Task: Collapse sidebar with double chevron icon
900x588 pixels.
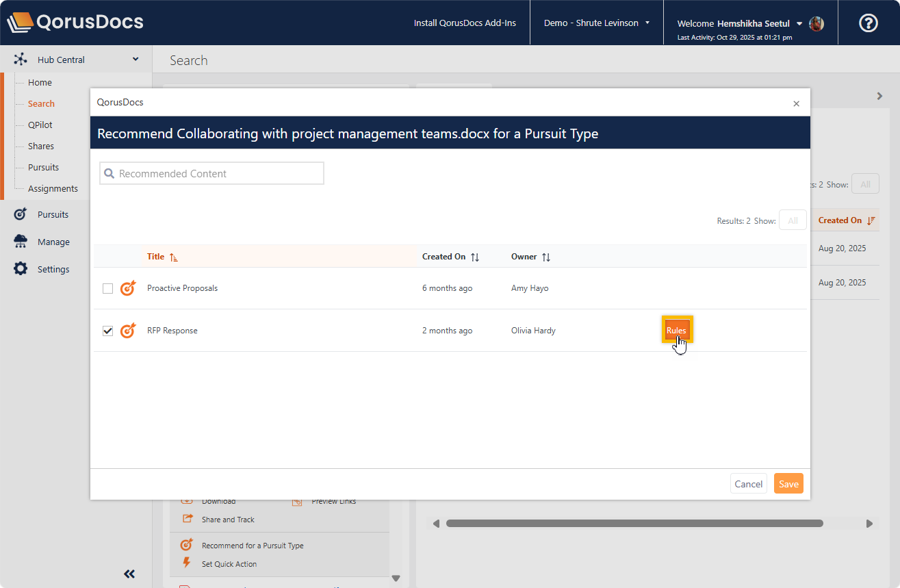Action: tap(129, 574)
